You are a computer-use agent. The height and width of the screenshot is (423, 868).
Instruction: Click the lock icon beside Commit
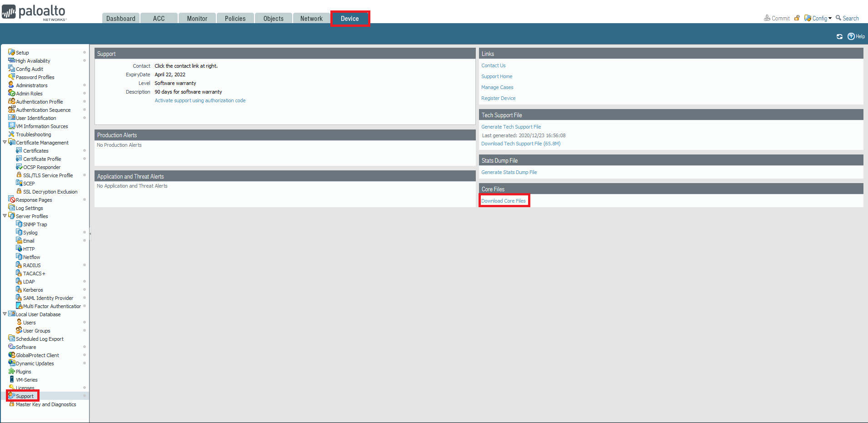[x=797, y=18]
